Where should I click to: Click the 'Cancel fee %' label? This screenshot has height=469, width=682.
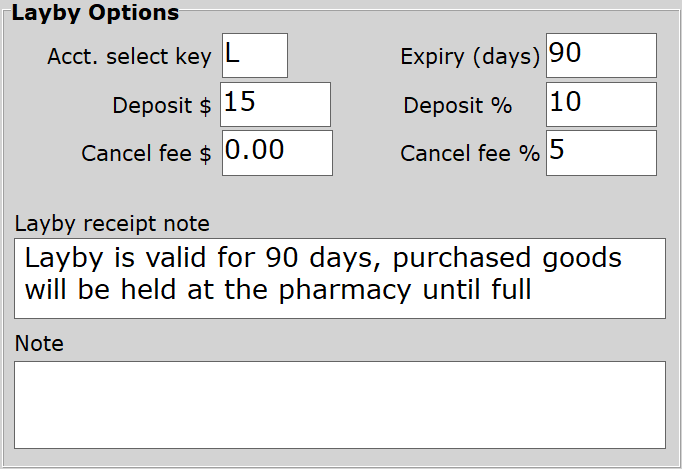(470, 154)
